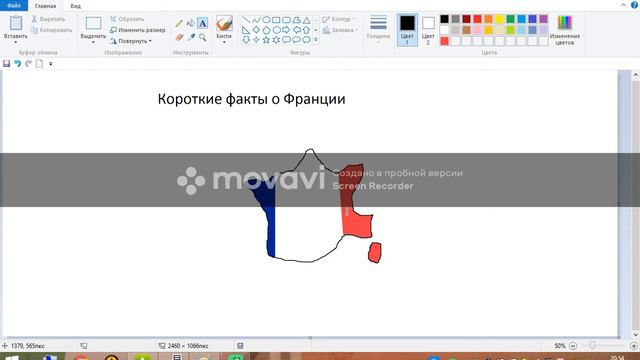Screen dimensions: 640x360
Task: Undo the last action
Action: tap(18, 63)
